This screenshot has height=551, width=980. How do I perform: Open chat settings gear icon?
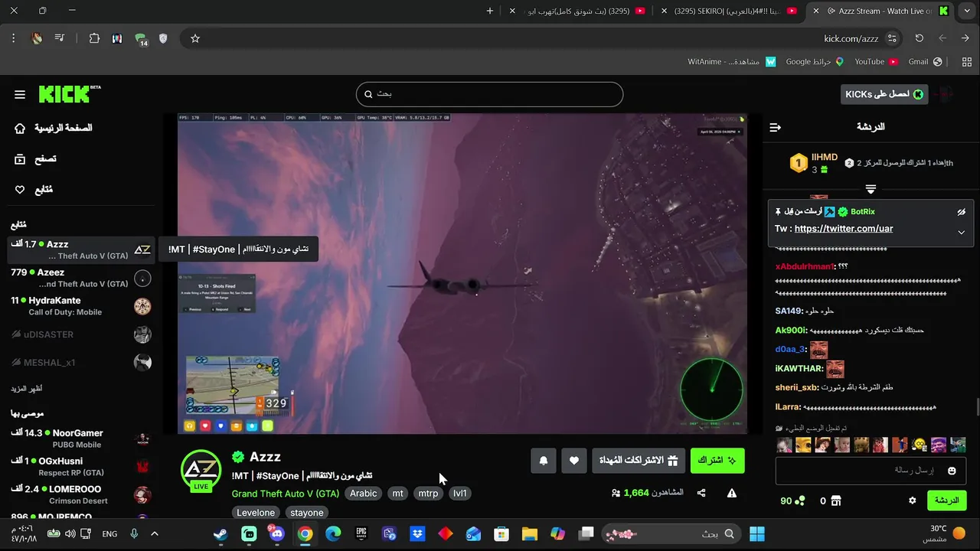click(912, 500)
